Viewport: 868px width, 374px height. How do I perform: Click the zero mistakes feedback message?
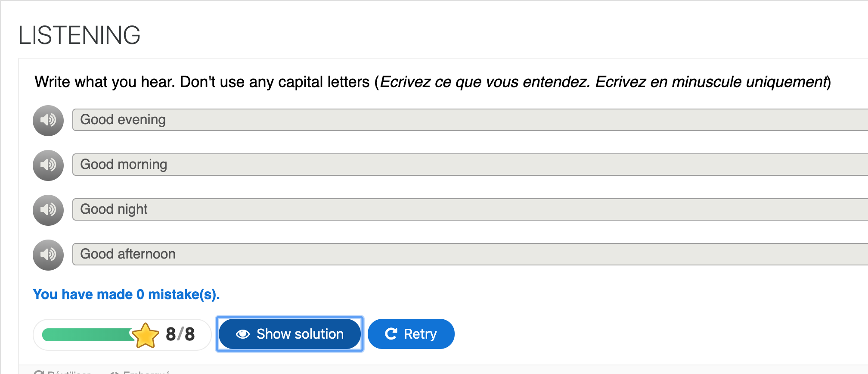tap(126, 294)
